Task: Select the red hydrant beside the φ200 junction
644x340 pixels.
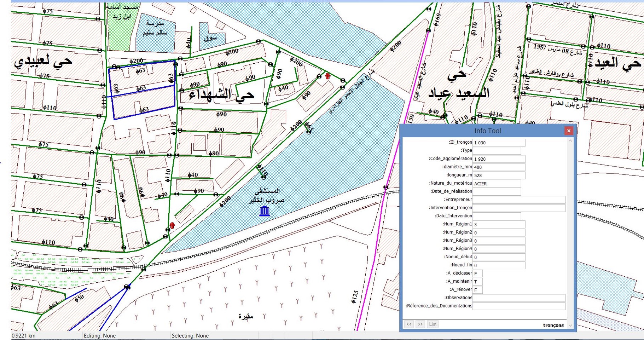Action: 327,76
